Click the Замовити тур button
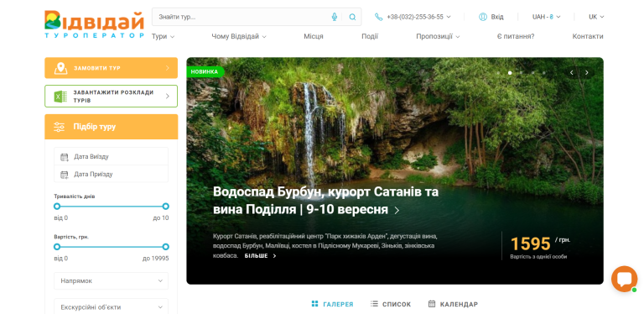This screenshot has height=314, width=644. (x=112, y=68)
